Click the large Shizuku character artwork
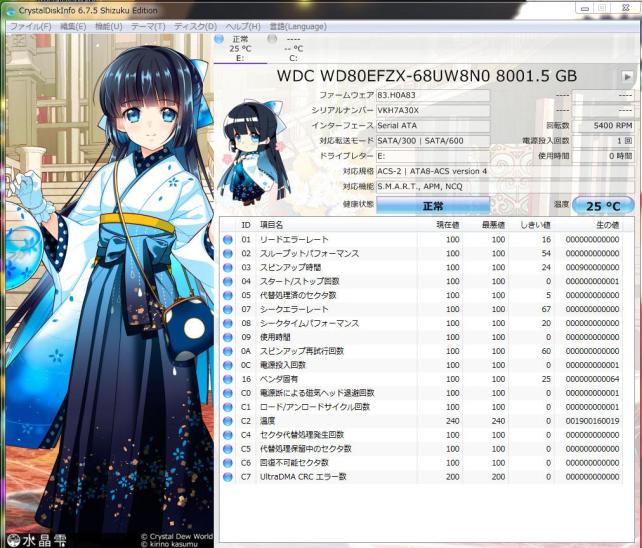 110,291
